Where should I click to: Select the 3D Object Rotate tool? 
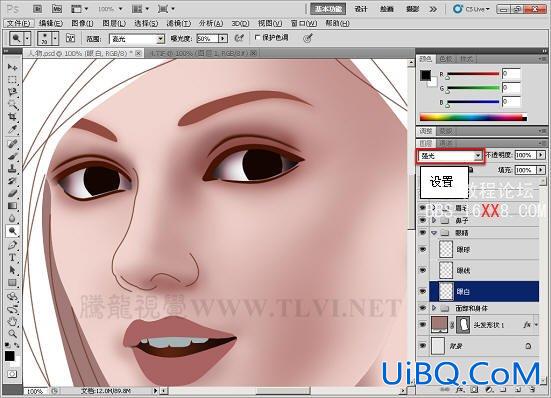click(12, 297)
